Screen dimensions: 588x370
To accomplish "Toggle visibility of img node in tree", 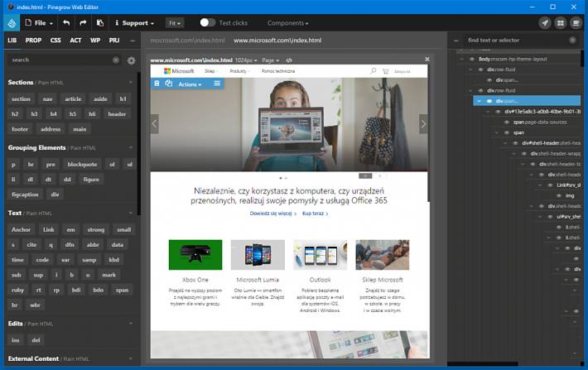I will pos(559,195).
